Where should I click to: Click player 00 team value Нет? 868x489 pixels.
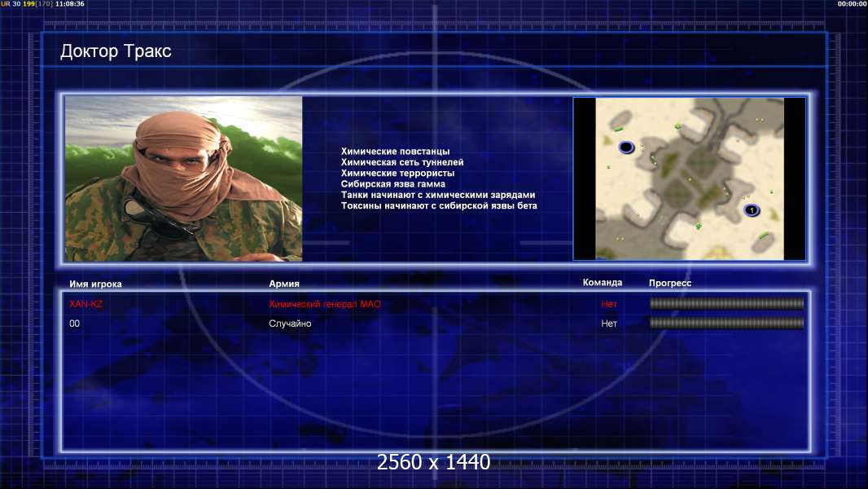coord(609,324)
